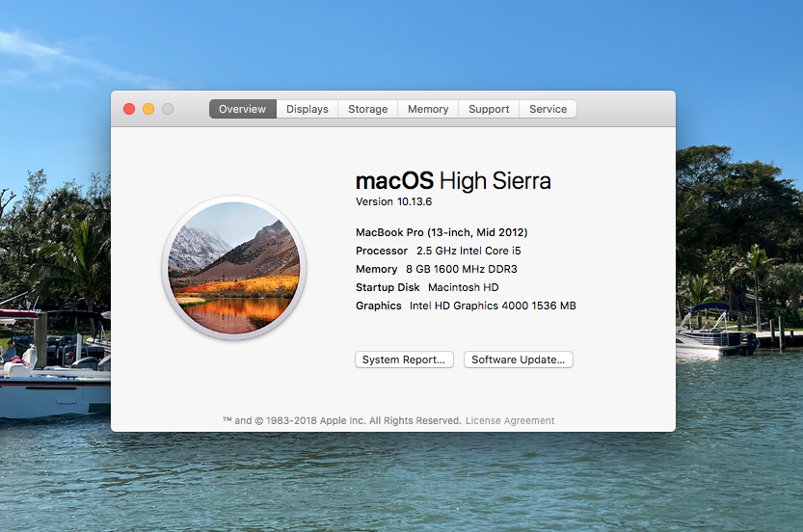Image resolution: width=803 pixels, height=532 pixels.
Task: Click the Apple copyright 1983-2018 text
Action: 342,420
